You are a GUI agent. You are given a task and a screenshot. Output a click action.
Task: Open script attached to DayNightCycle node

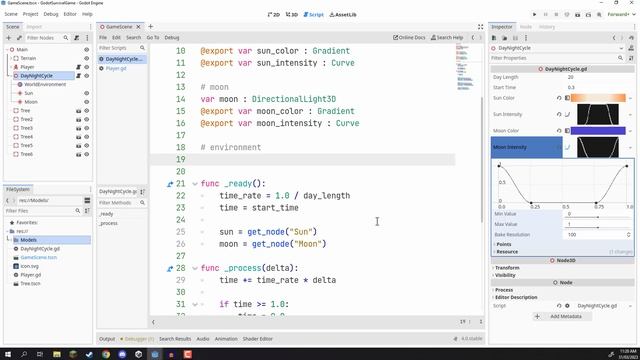point(78,76)
